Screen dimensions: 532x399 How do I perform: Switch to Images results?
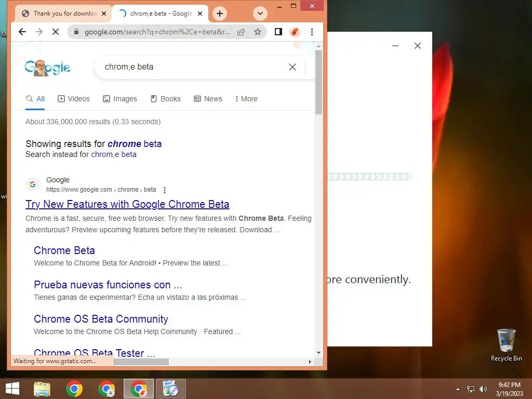(120, 99)
